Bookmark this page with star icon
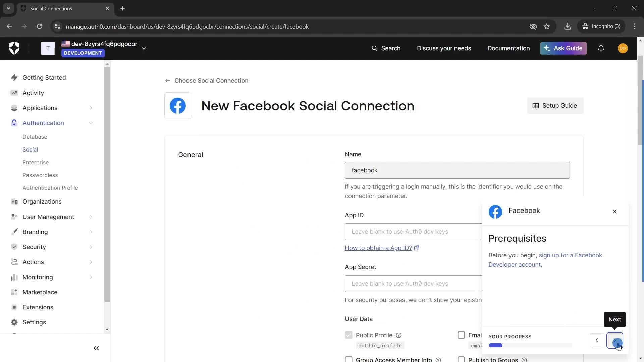Image resolution: width=644 pixels, height=362 pixels. pos(547,26)
